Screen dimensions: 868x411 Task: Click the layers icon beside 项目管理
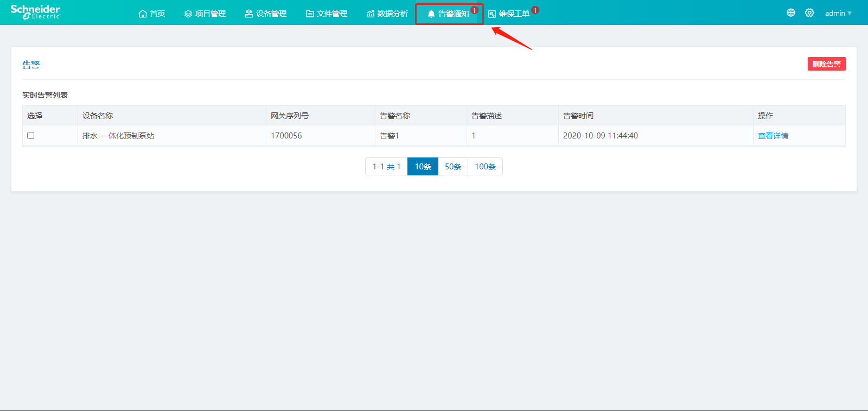188,14
